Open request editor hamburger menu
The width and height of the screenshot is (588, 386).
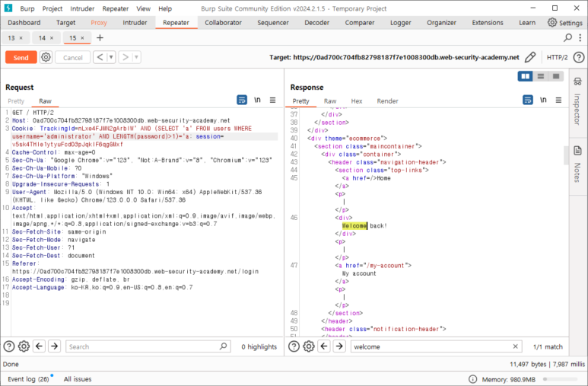tap(272, 100)
